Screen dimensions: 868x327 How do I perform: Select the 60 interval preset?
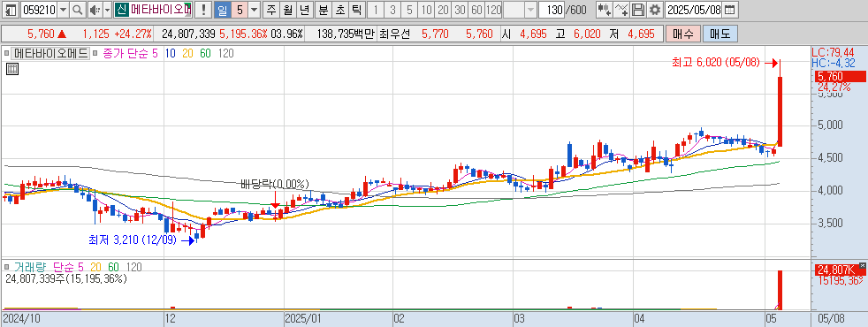point(476,10)
